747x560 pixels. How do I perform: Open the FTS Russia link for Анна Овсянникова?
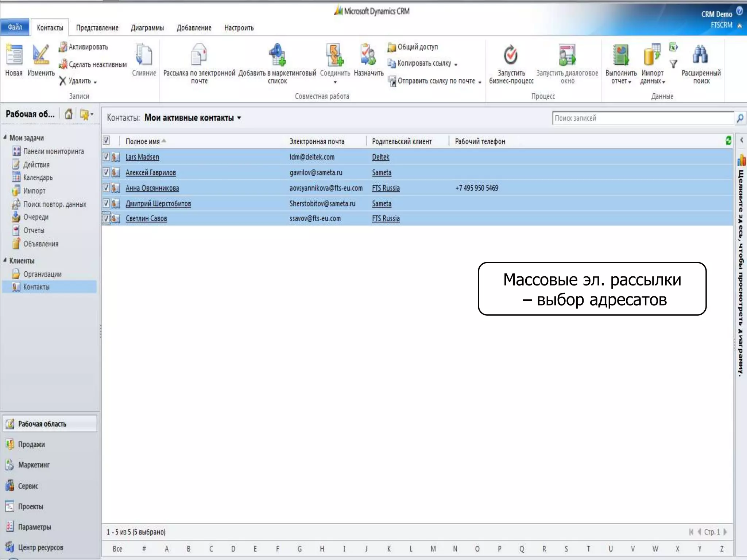tap(386, 188)
